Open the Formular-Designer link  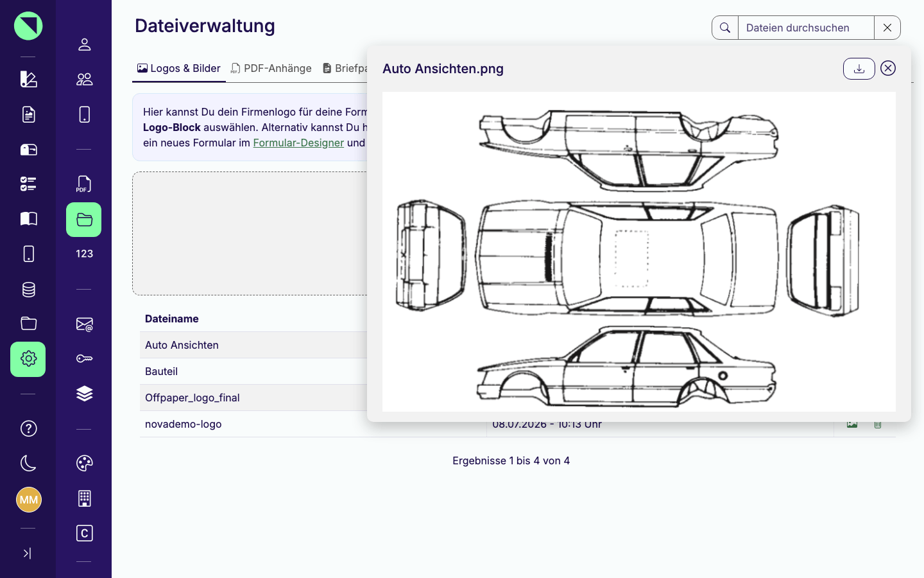coord(298,143)
